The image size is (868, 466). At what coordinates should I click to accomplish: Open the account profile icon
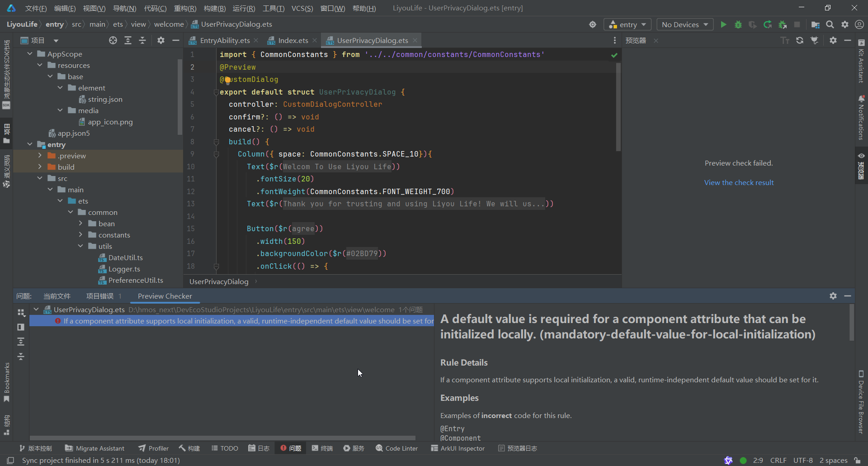tap(859, 24)
